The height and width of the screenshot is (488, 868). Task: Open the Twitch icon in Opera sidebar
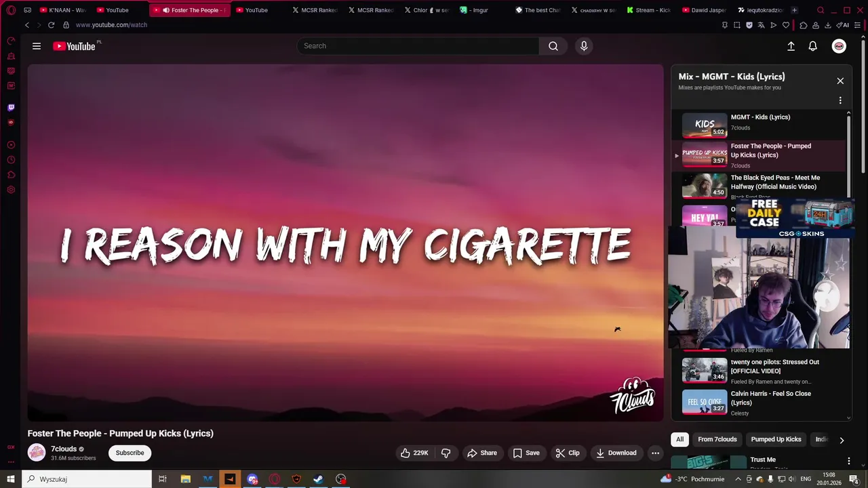click(x=11, y=107)
